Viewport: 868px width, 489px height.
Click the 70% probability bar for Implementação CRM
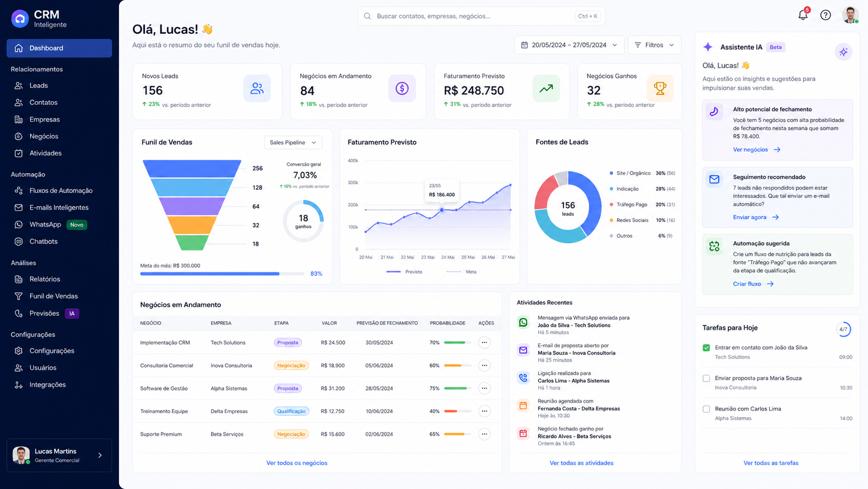(457, 342)
